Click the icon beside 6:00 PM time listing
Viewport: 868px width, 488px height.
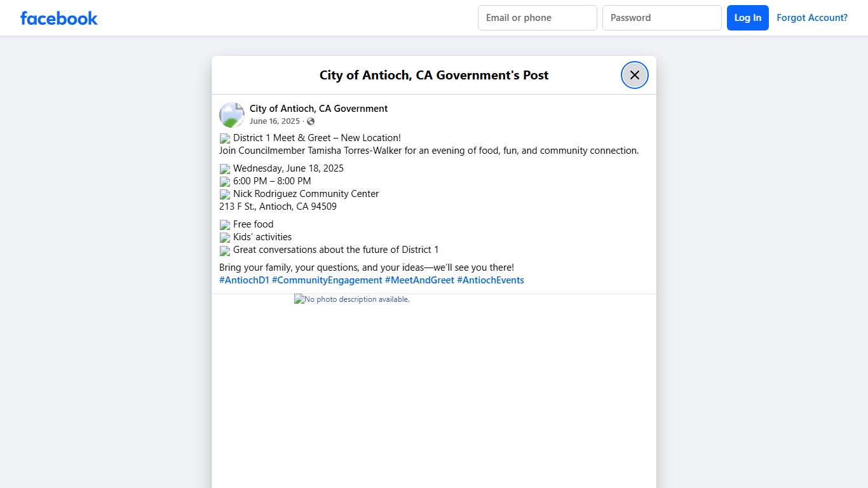click(x=224, y=181)
